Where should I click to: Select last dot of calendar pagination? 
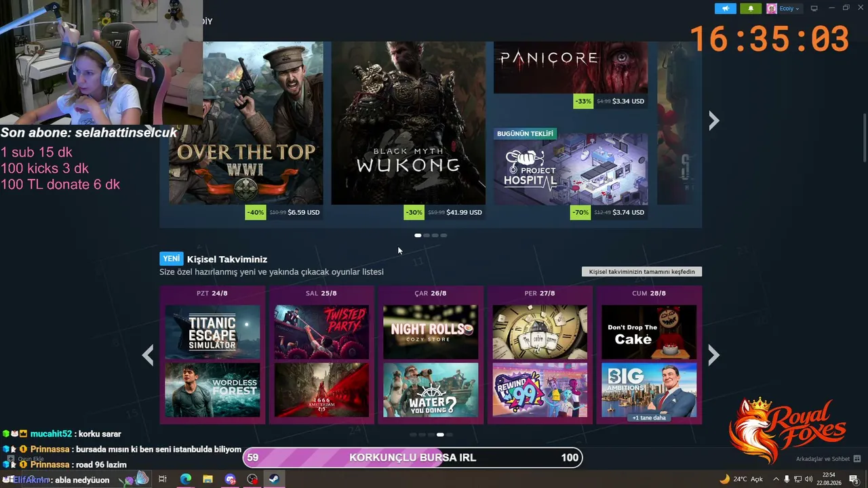point(448,434)
